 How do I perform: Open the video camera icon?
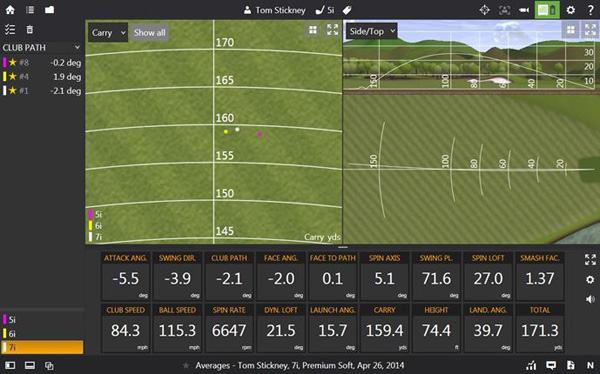click(x=524, y=10)
